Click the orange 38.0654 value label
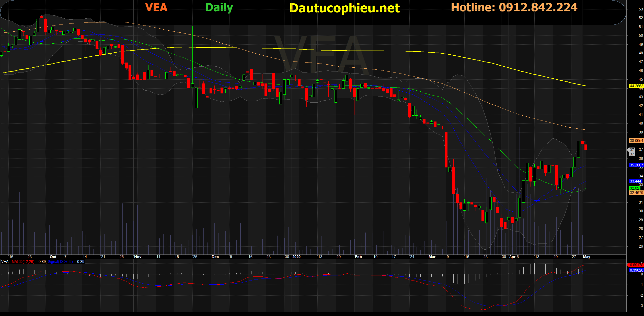The height and width of the screenshot is (316, 644). [636, 141]
